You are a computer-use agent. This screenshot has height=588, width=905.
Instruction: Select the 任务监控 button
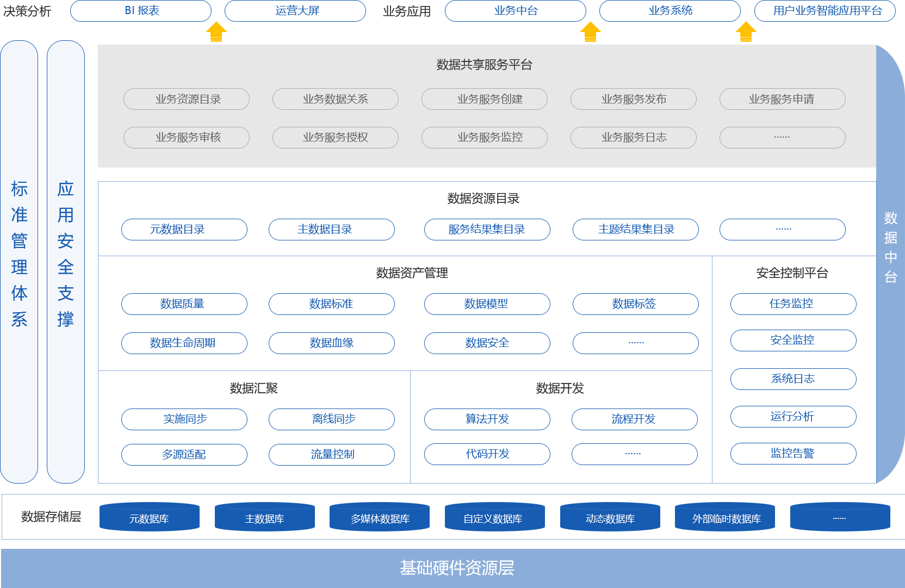point(793,304)
